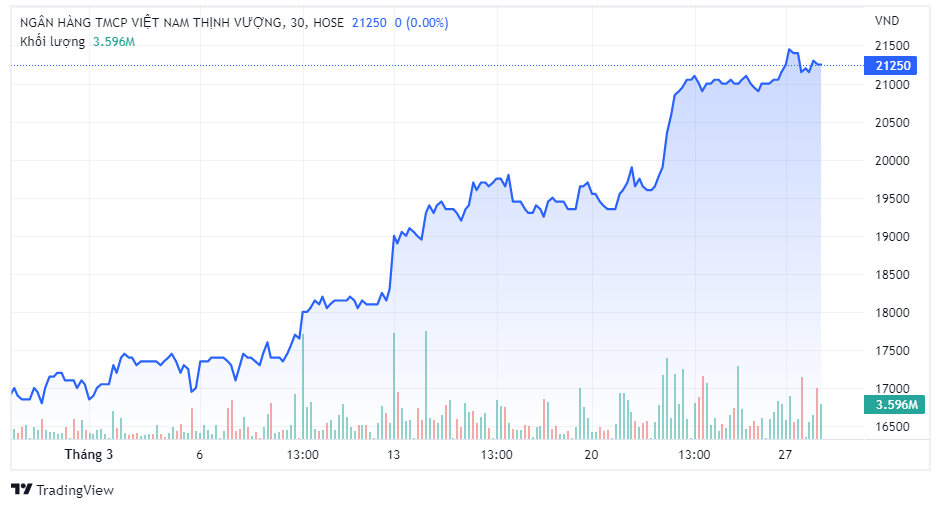This screenshot has height=509, width=941.
Task: Click the 6 date marker on time axis
Action: click(200, 454)
